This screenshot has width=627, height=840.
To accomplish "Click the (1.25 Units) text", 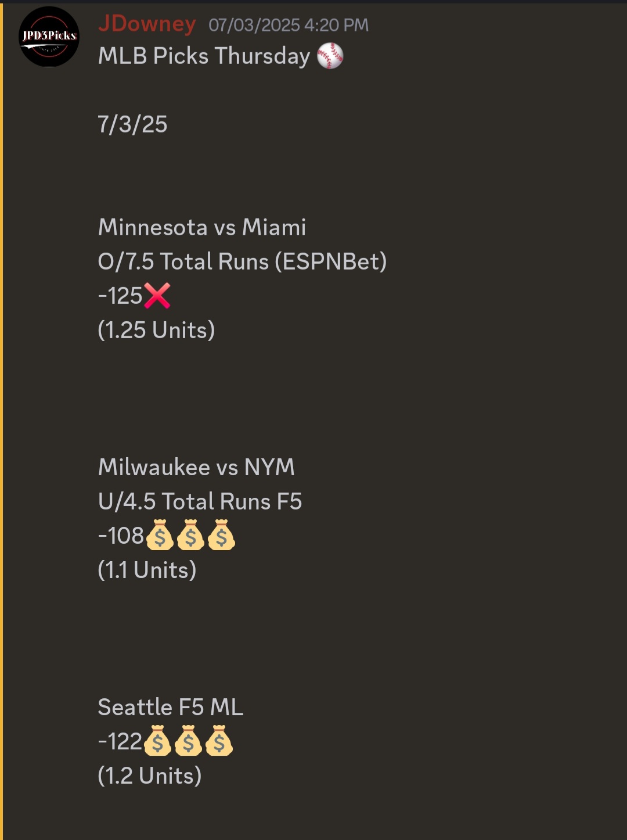I will pos(157,330).
